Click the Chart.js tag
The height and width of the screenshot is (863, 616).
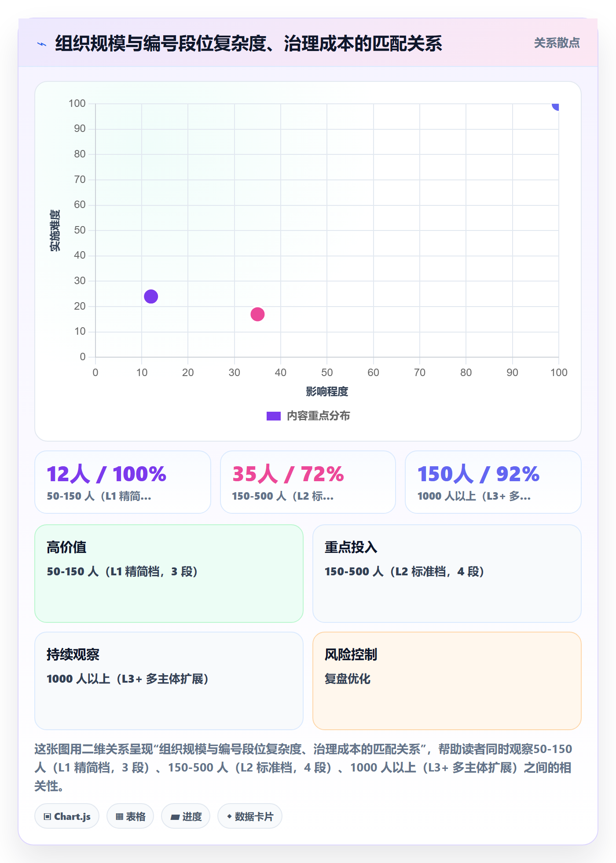[67, 816]
